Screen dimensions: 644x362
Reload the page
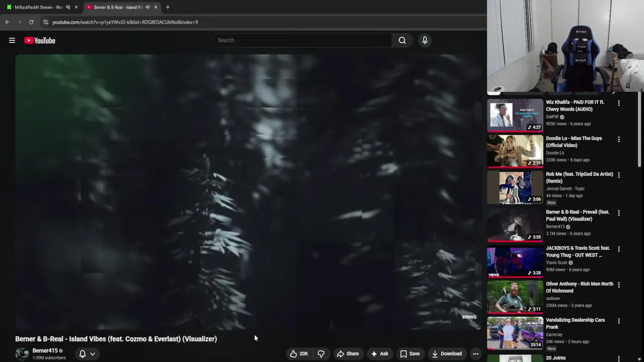(31, 22)
